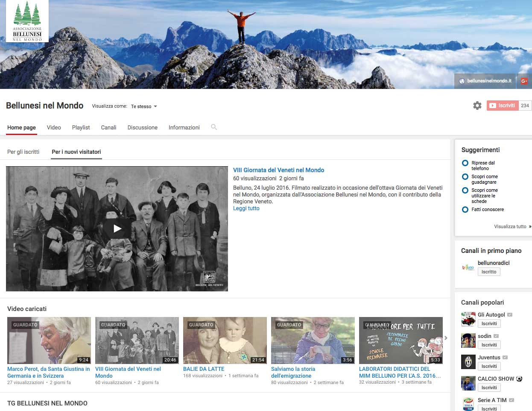Open the bellunesinelmondo.it website link on the banner
This screenshot has width=532, height=411.
tap(485, 81)
